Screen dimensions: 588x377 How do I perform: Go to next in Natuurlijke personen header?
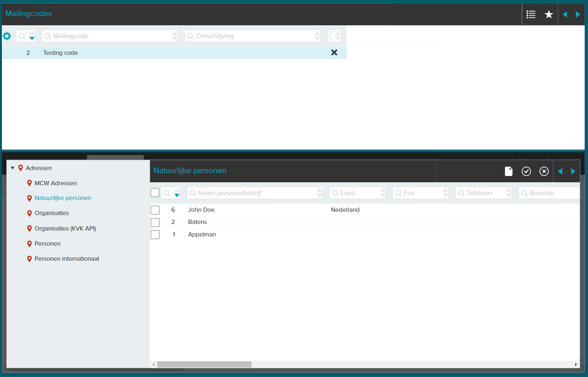573,171
